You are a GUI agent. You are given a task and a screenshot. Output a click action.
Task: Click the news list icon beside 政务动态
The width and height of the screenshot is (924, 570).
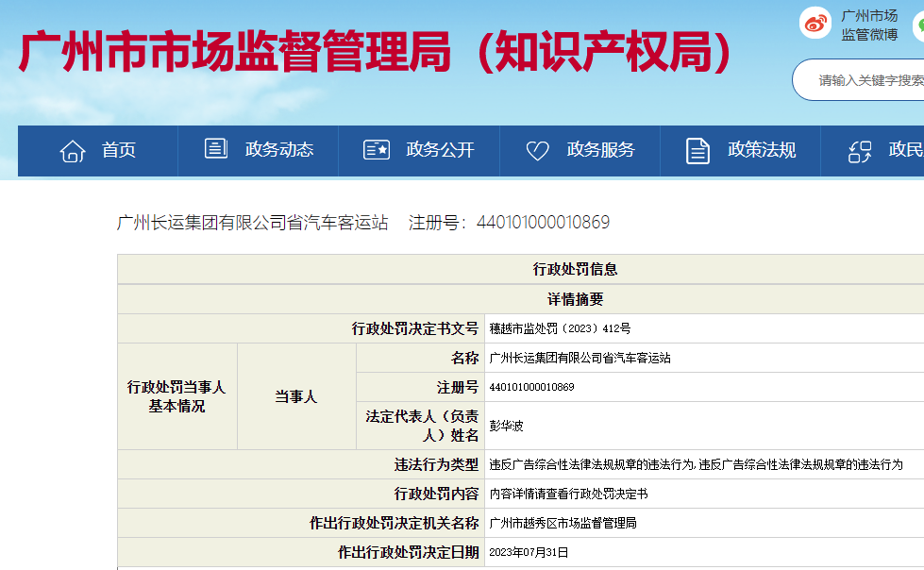[x=216, y=149]
